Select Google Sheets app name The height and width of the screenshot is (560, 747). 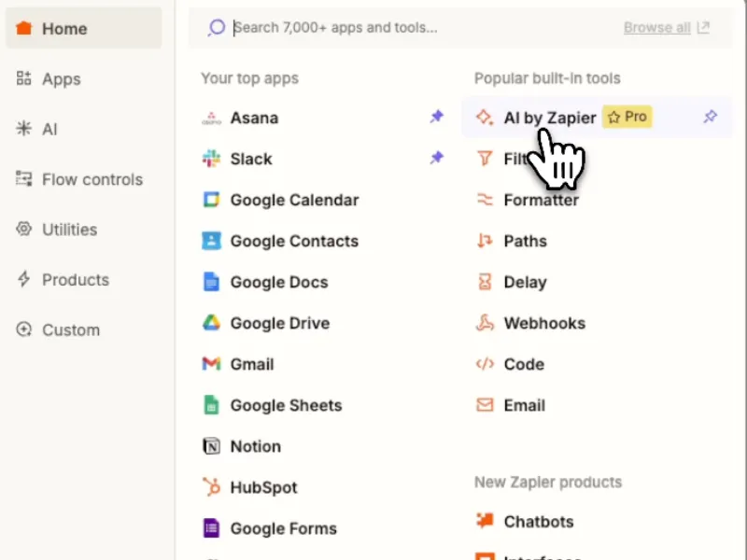point(287,405)
